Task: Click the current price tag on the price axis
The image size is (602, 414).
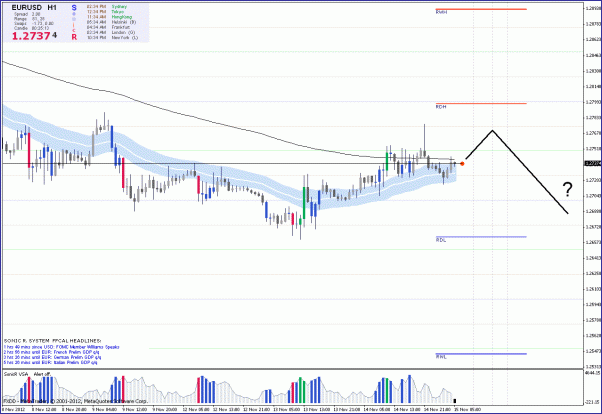Action: [x=593, y=164]
